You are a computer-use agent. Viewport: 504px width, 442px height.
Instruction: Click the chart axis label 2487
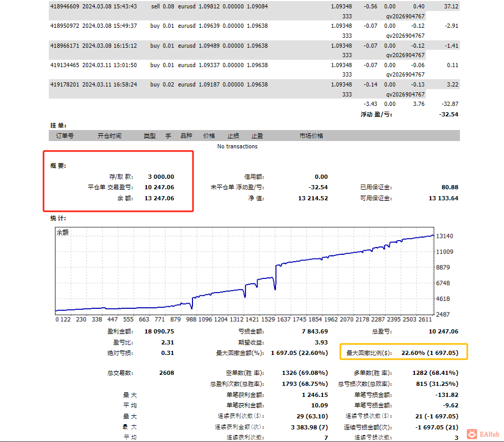click(443, 315)
